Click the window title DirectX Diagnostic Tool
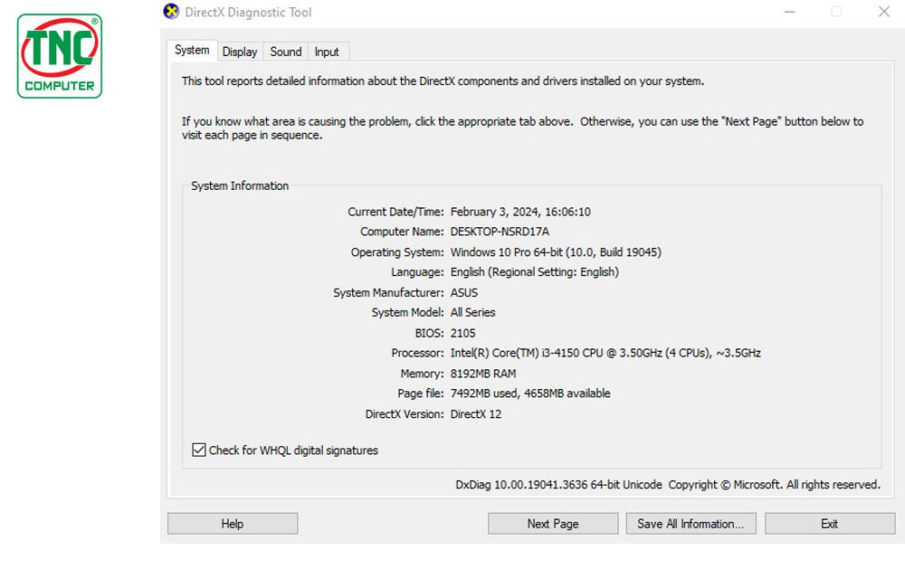Image resolution: width=905 pixels, height=588 pixels. [248, 12]
